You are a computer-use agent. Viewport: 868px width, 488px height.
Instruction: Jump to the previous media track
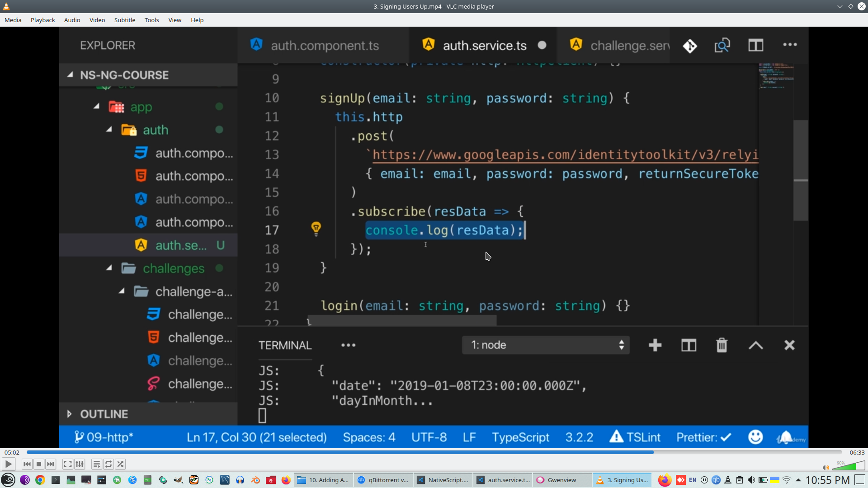click(27, 464)
